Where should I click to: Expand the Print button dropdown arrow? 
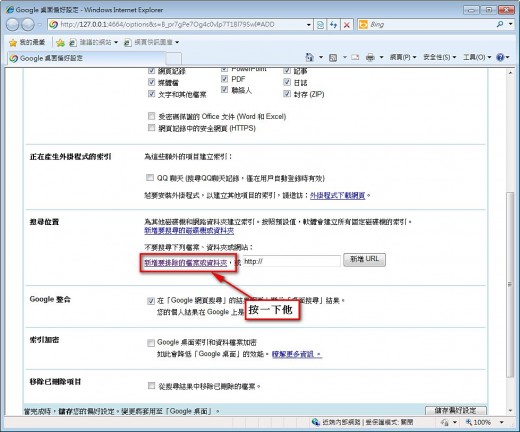[x=381, y=57]
